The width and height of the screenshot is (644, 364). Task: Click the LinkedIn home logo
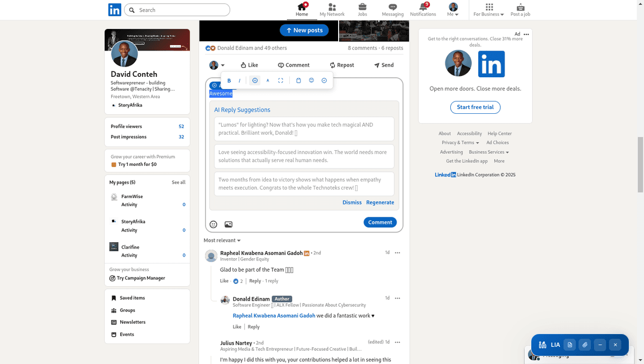(114, 9)
